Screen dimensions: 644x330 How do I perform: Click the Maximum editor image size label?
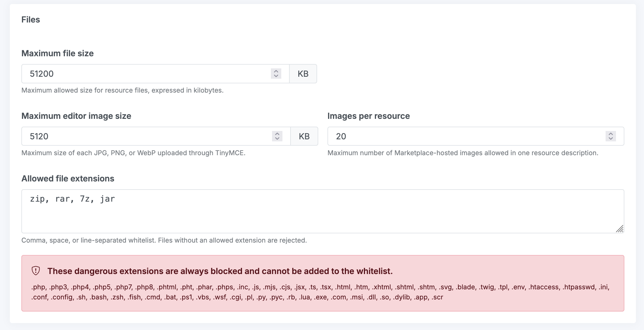pyautogui.click(x=76, y=116)
